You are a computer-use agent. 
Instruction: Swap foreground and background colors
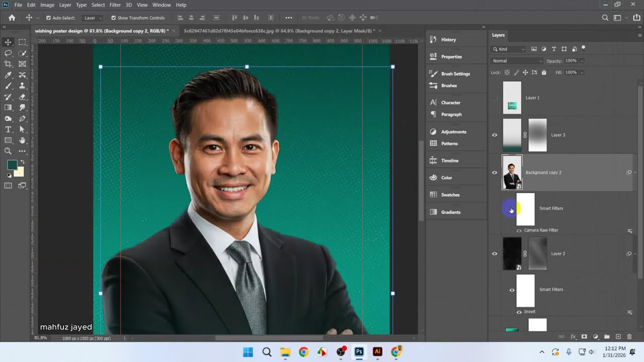pyautogui.click(x=22, y=162)
